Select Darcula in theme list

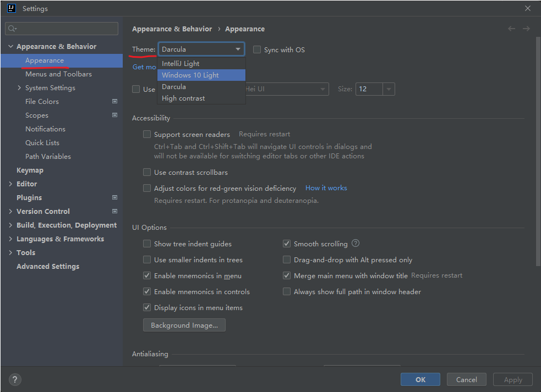coord(201,86)
